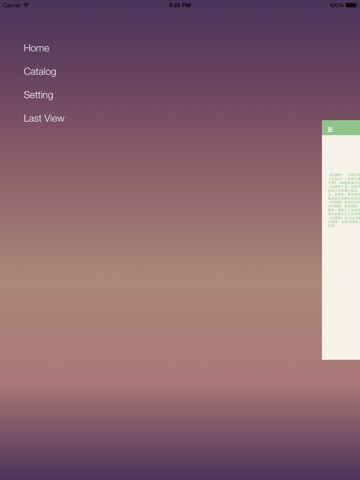Tap the Carrier label in status bar
Viewport: 360px width, 480px height.
(x=12, y=5)
